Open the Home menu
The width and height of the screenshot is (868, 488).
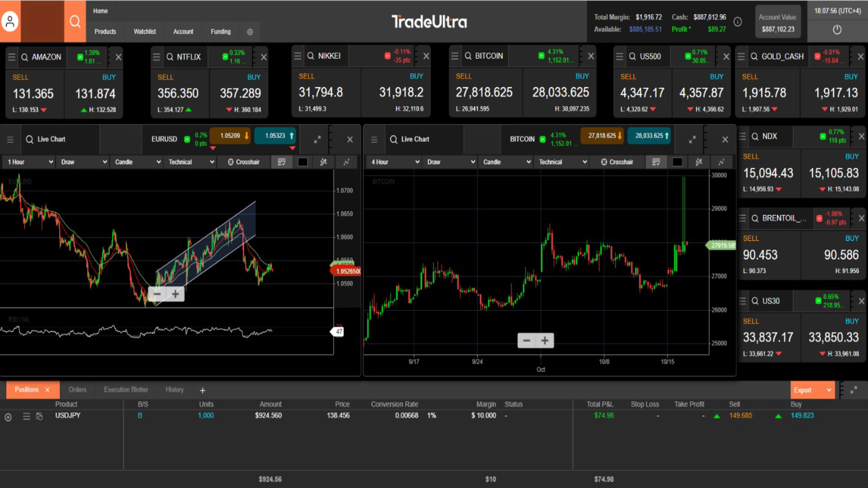100,11
